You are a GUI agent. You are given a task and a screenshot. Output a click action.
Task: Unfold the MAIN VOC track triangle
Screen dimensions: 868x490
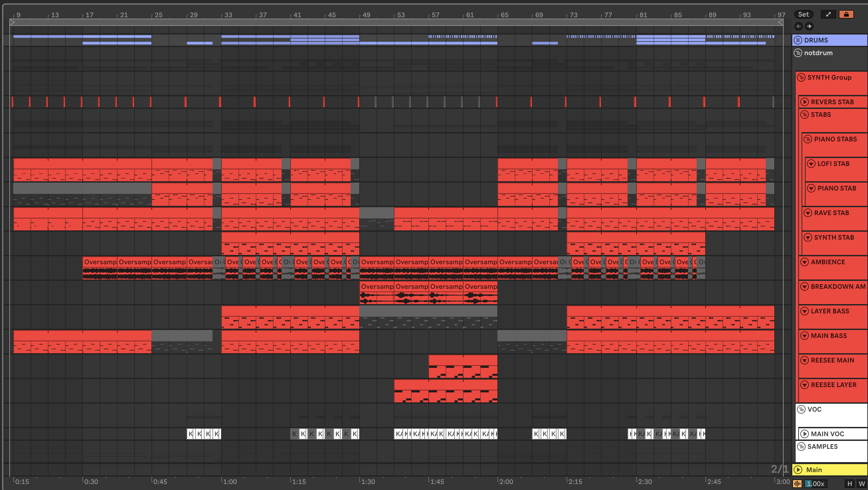click(804, 434)
